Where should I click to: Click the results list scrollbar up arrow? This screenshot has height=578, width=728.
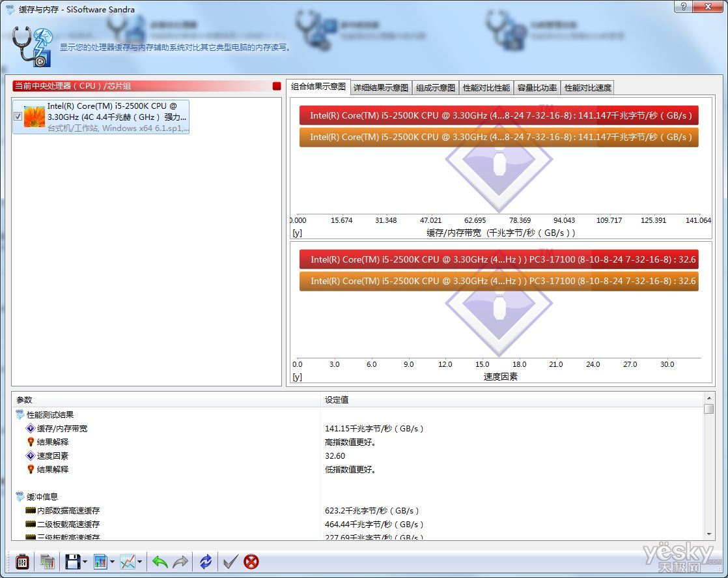[708, 398]
